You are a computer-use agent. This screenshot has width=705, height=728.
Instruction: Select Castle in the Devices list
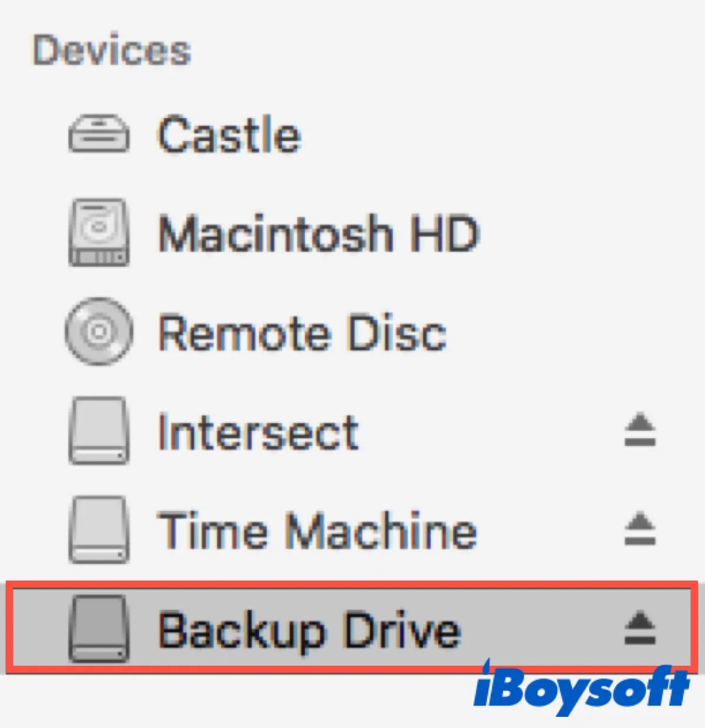point(229,134)
